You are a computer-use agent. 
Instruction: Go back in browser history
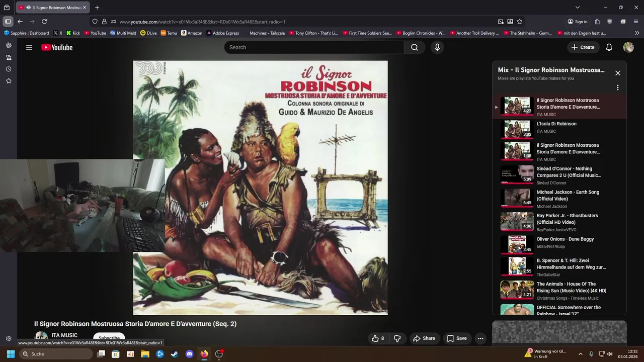pos(20,22)
